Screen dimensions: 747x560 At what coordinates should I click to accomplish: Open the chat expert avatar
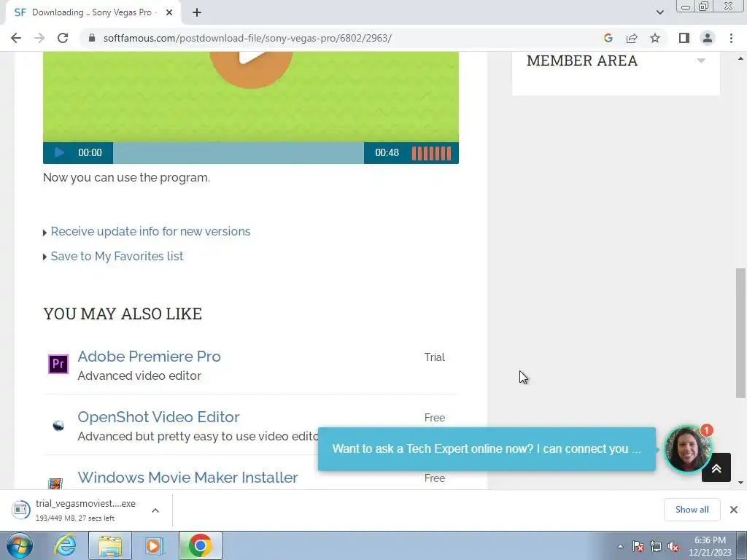tap(687, 449)
